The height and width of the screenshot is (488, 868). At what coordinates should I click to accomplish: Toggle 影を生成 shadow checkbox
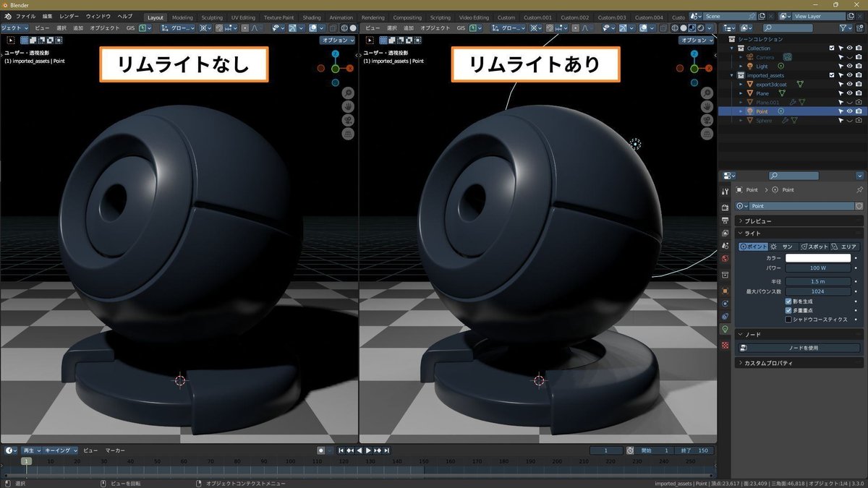pos(788,301)
